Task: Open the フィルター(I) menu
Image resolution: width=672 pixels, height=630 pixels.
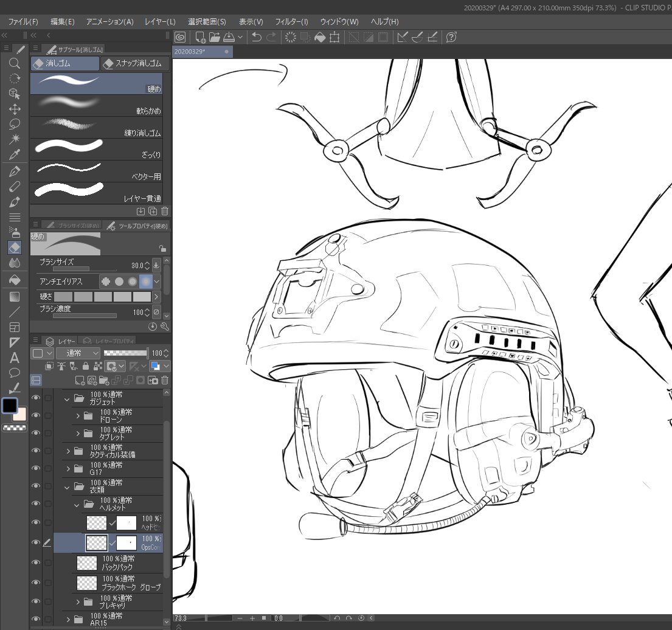Action: click(291, 21)
